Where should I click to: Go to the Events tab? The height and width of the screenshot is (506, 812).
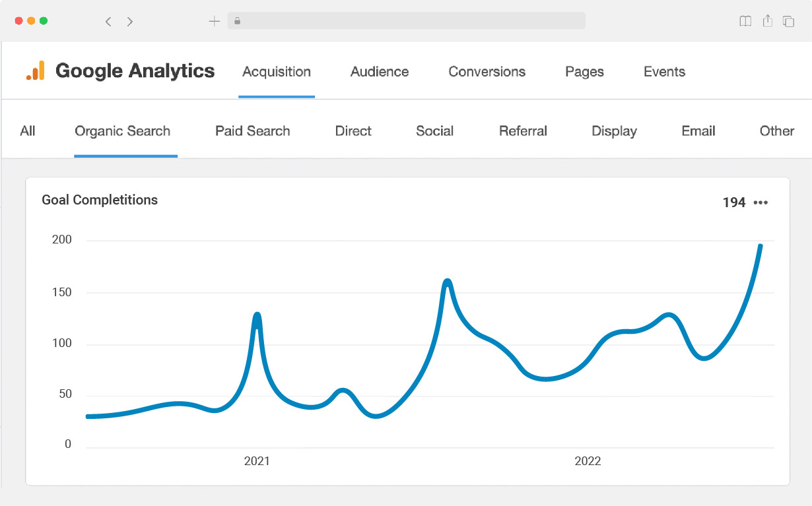(x=664, y=72)
